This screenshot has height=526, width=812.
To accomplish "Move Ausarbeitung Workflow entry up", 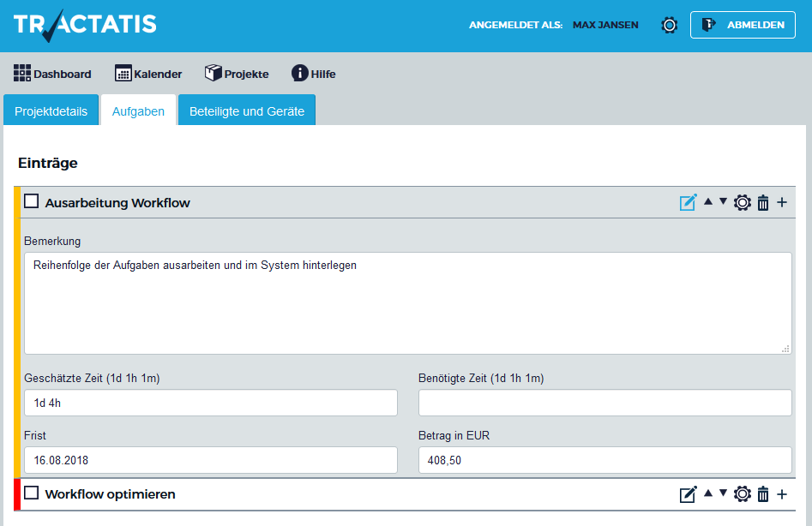I will coord(708,201).
